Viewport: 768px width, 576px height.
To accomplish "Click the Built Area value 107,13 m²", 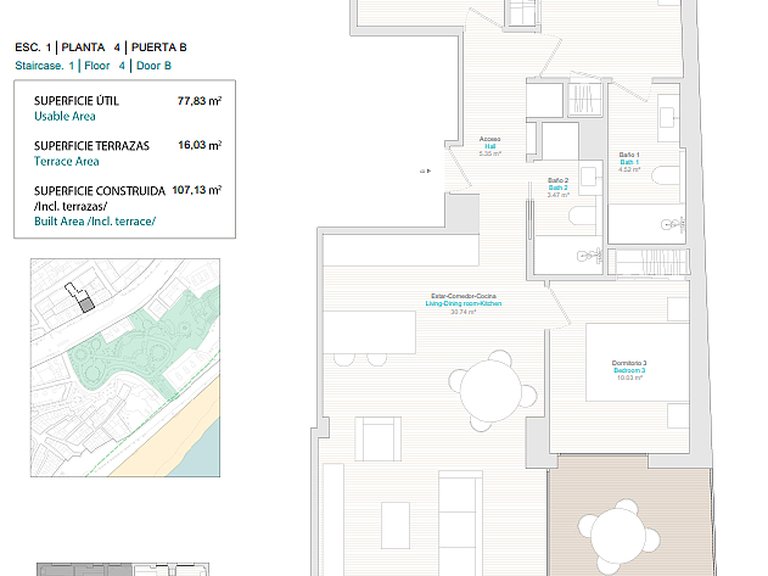I will (x=197, y=190).
